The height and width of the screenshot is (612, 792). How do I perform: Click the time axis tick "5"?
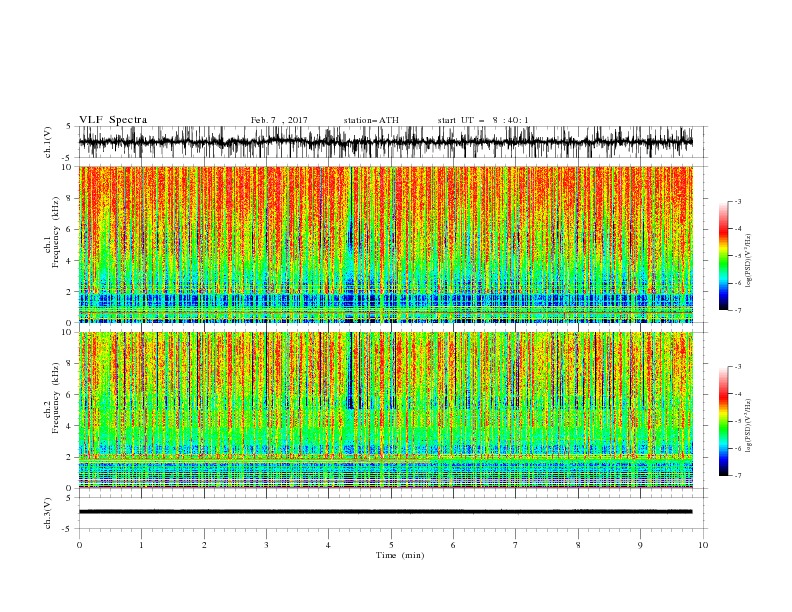pyautogui.click(x=391, y=545)
